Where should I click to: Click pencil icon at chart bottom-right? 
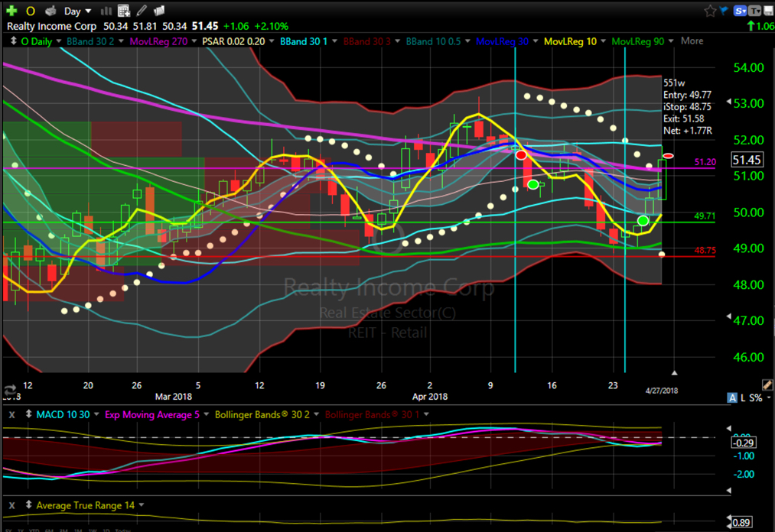pos(767,384)
